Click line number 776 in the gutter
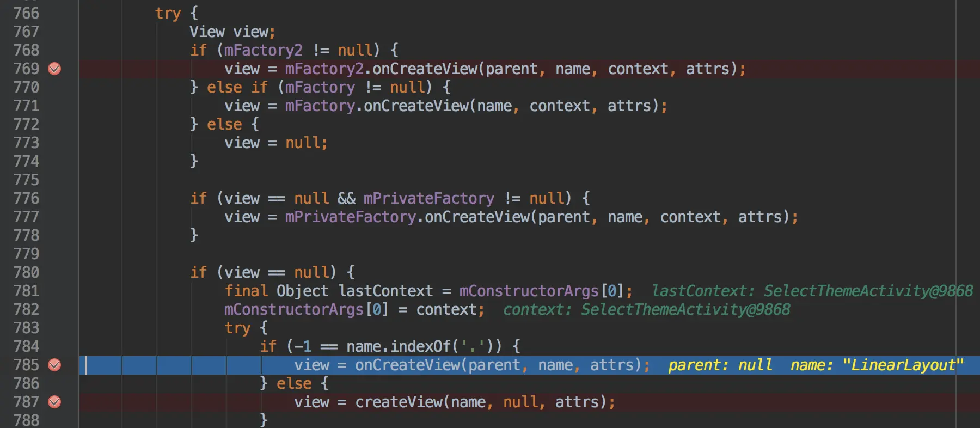Screen dimensions: 980x428 click(26, 198)
